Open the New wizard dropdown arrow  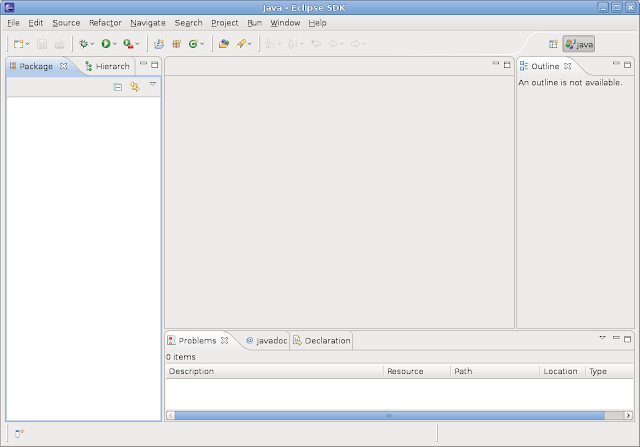coord(27,44)
